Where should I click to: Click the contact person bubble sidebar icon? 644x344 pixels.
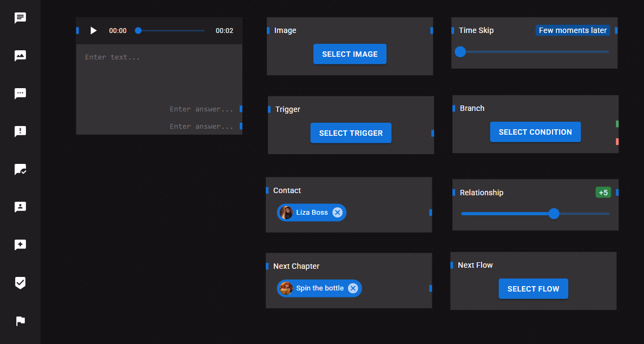(x=20, y=207)
